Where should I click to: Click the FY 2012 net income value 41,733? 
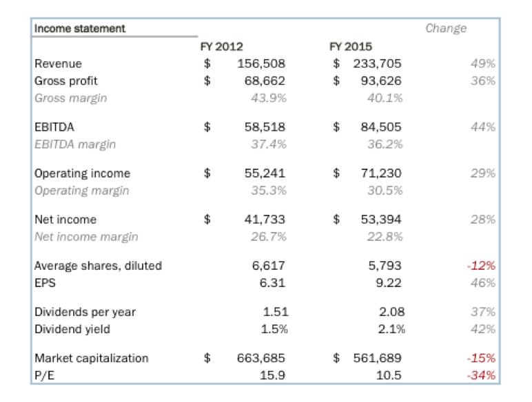265,220
